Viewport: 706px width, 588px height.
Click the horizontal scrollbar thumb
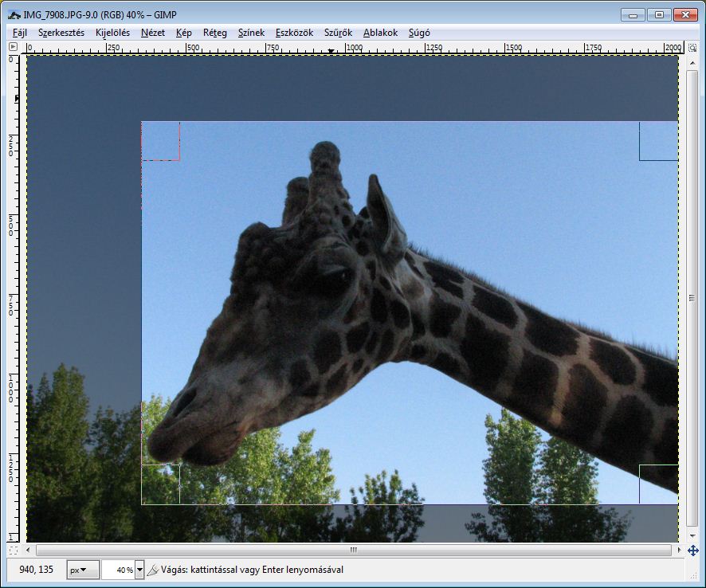pyautogui.click(x=354, y=550)
